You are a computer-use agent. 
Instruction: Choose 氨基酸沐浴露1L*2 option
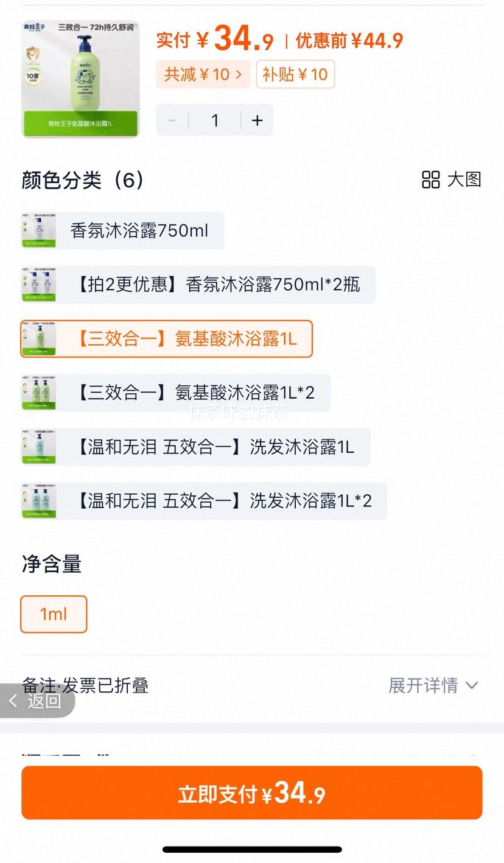tap(195, 393)
